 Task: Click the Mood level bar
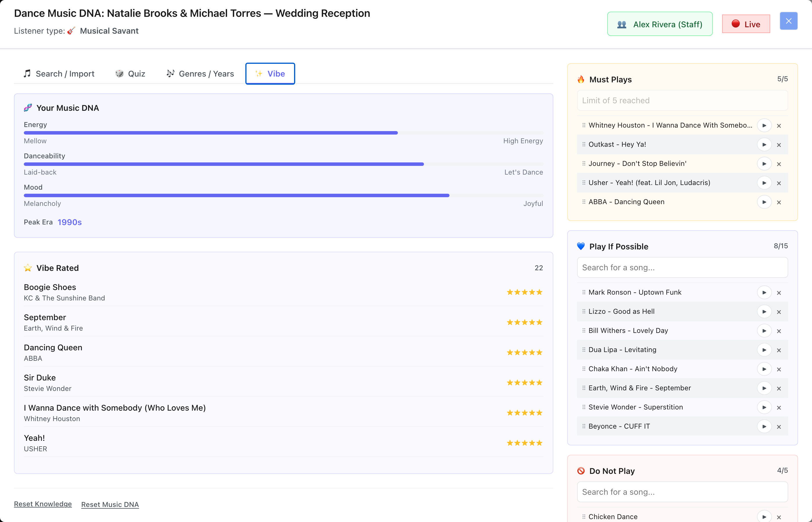[283, 195]
